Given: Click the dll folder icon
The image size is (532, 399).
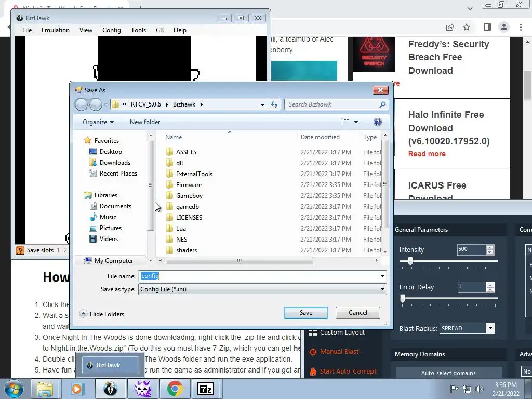Looking at the screenshot, I should 170,163.
